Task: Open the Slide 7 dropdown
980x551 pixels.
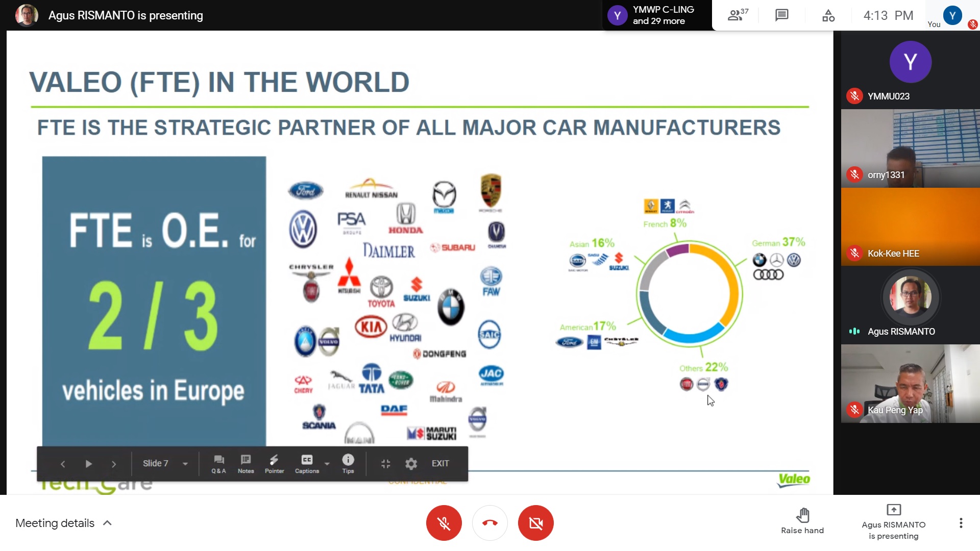Action: click(165, 463)
